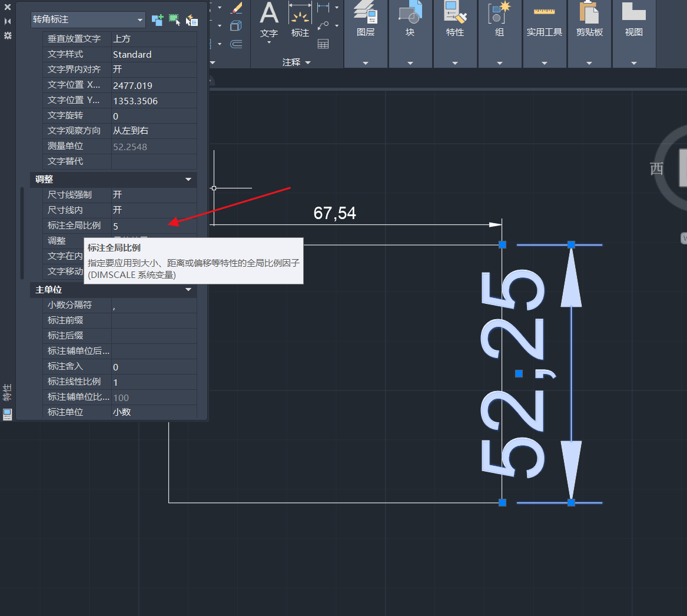The width and height of the screenshot is (687, 616).
Task: Collapse the 调整 section
Action: click(188, 179)
